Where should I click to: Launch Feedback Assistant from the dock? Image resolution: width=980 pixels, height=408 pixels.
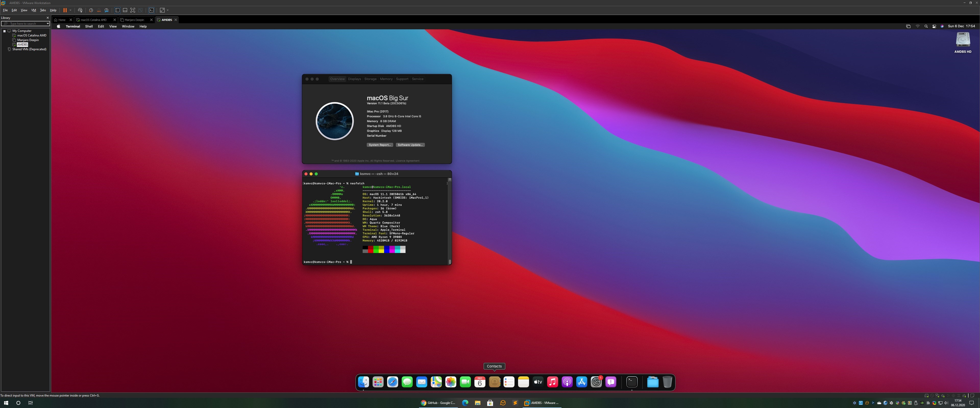pos(611,382)
